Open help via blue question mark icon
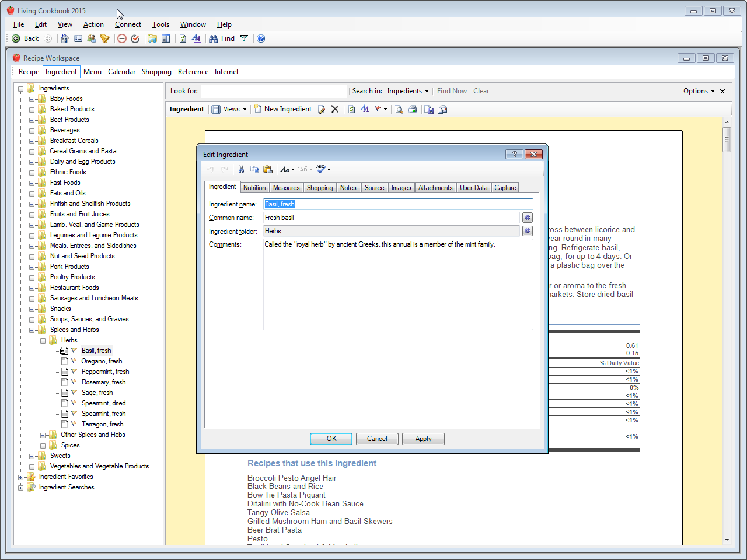Image resolution: width=747 pixels, height=560 pixels. click(261, 38)
